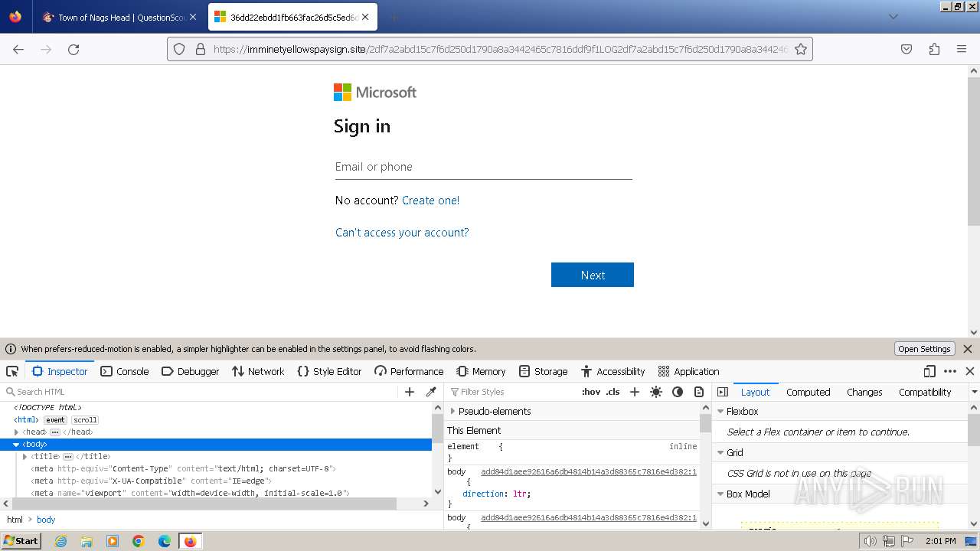Viewport: 980px width, 551px height.
Task: Open Chrome from the taskbar
Action: tap(139, 541)
